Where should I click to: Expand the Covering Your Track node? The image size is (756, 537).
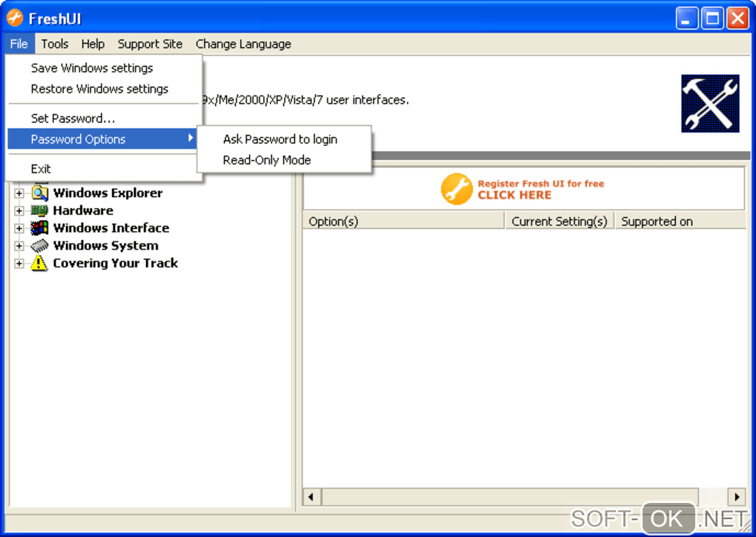coord(19,264)
